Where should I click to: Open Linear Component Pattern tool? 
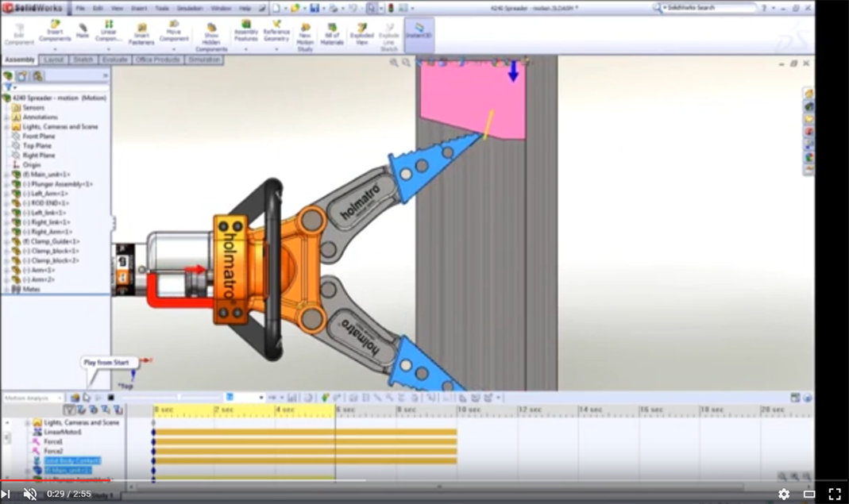point(108,32)
